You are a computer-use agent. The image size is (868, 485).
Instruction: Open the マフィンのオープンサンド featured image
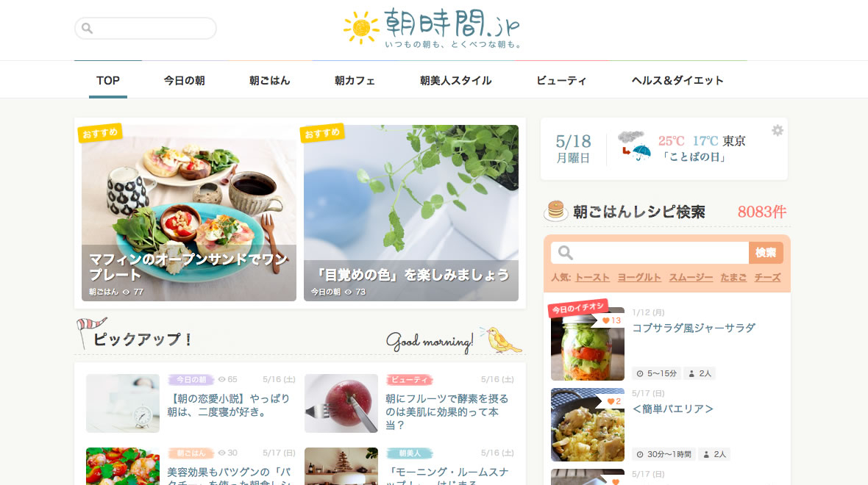189,213
